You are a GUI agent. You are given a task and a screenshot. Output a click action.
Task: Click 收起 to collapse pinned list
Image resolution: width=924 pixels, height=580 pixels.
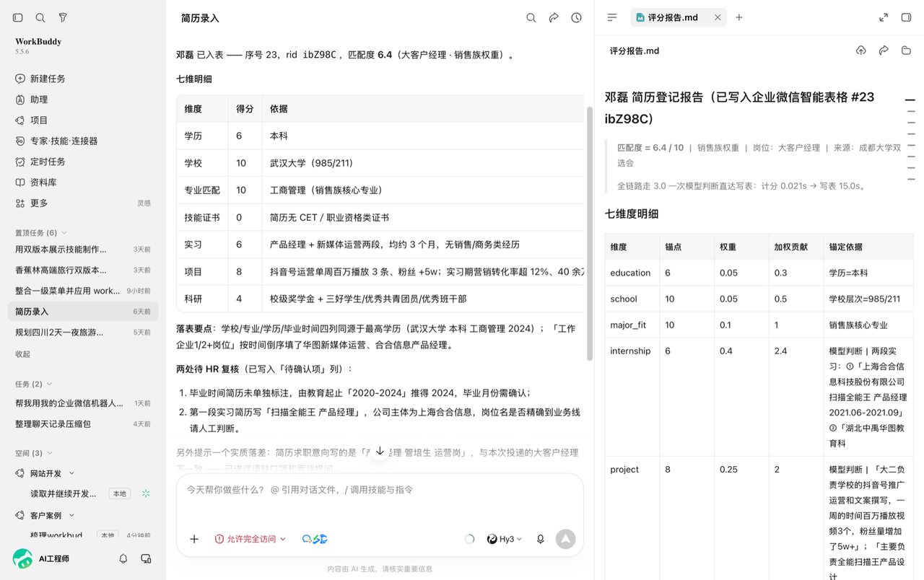tap(23, 354)
